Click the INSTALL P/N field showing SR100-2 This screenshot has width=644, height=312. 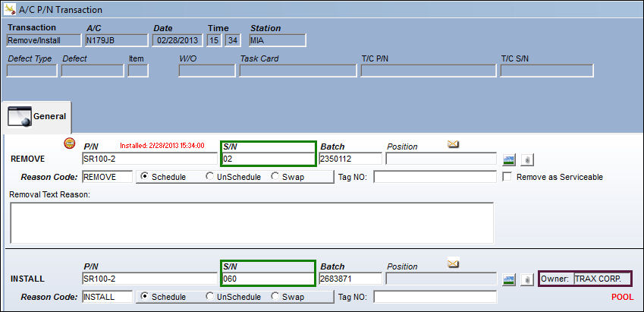149,279
